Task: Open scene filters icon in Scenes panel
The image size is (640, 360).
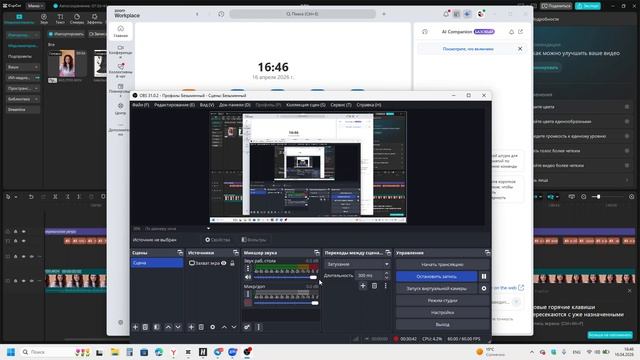Action: 157,327
